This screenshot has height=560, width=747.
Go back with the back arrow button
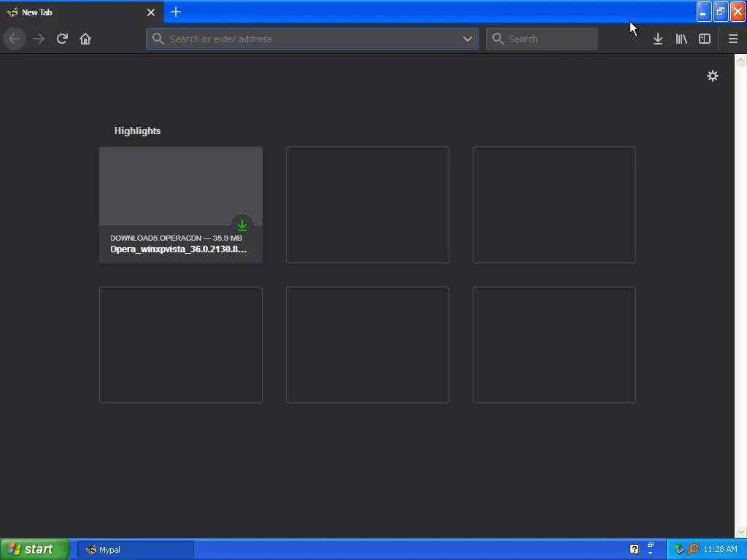click(15, 39)
